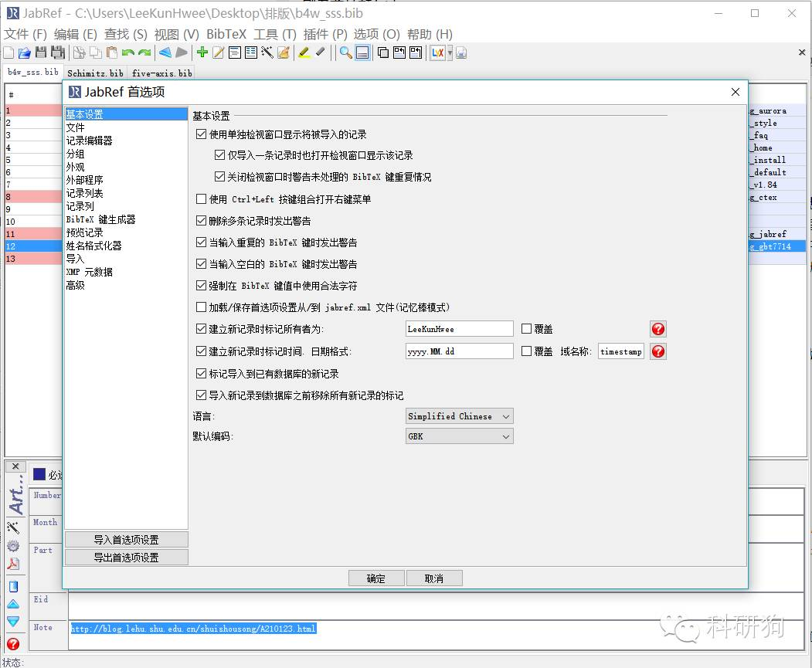Viewport: 812px width, 668px height.
Task: Select 外观 in preferences category list
Action: click(75, 167)
